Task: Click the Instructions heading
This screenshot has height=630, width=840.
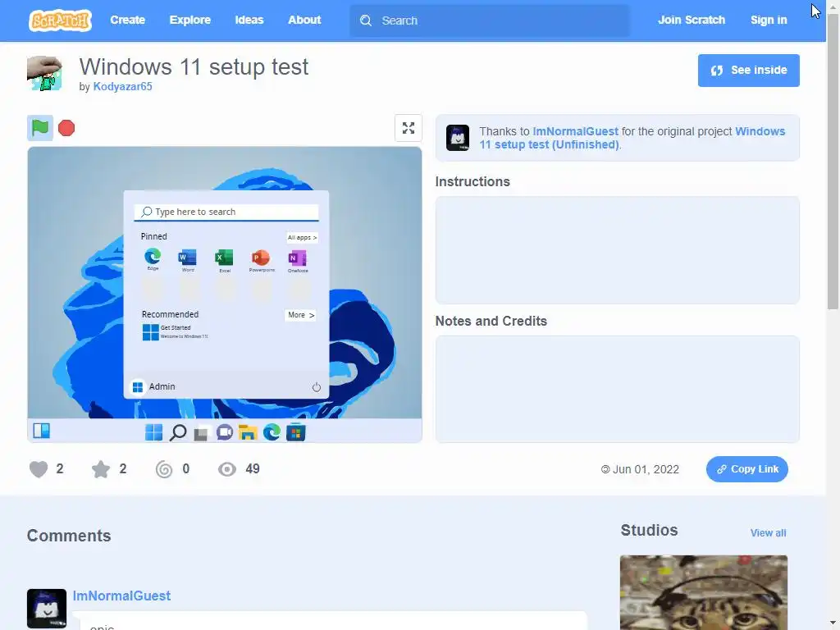Action: coord(472,181)
